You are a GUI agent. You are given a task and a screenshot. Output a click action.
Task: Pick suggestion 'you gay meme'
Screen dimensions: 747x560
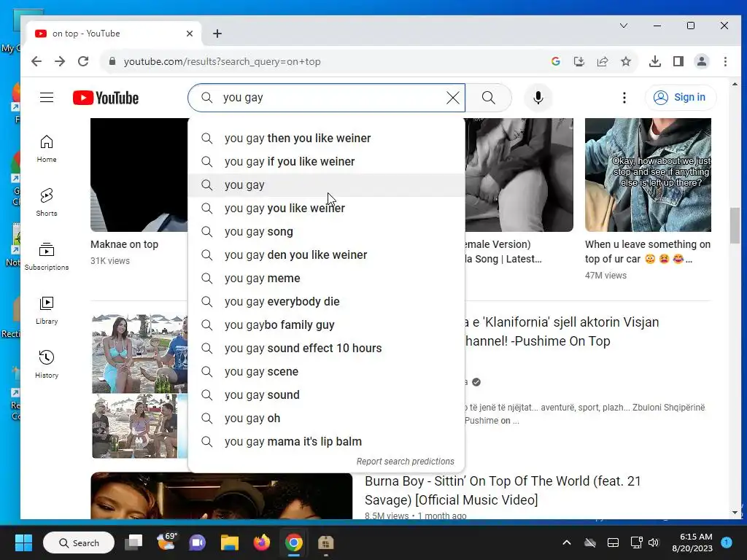click(326, 278)
